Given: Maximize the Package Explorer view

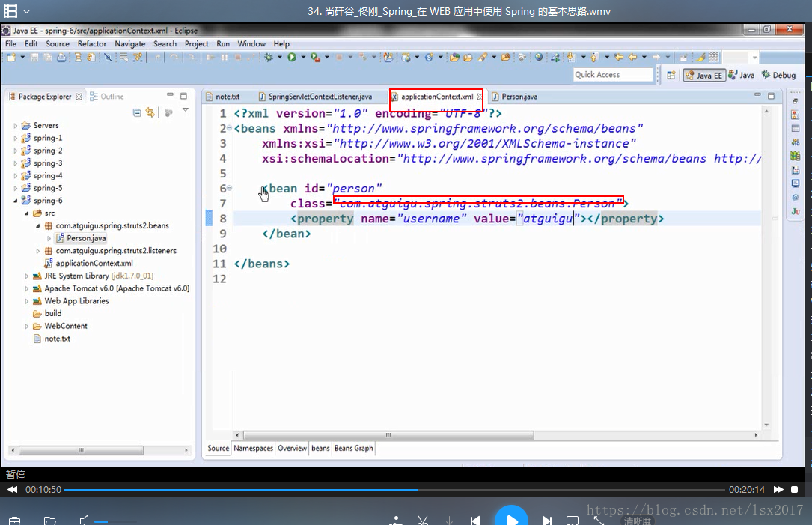Looking at the screenshot, I should click(x=183, y=96).
